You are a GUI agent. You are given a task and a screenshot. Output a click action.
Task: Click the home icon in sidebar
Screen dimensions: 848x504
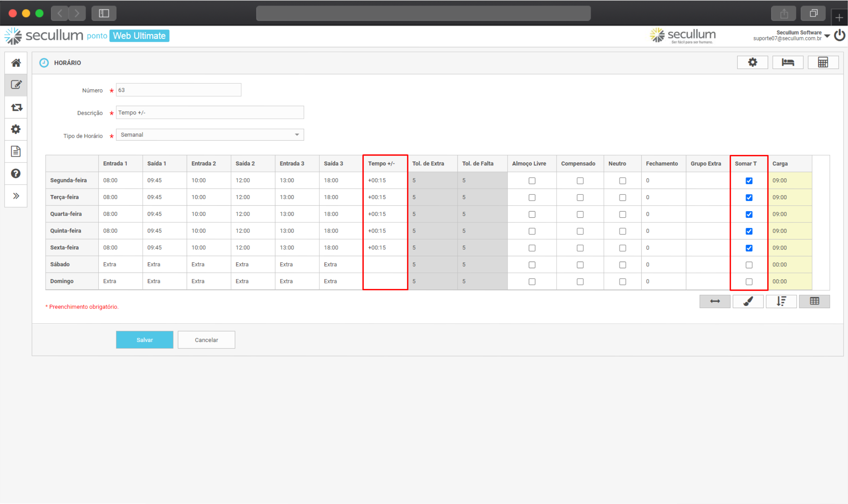coord(16,63)
